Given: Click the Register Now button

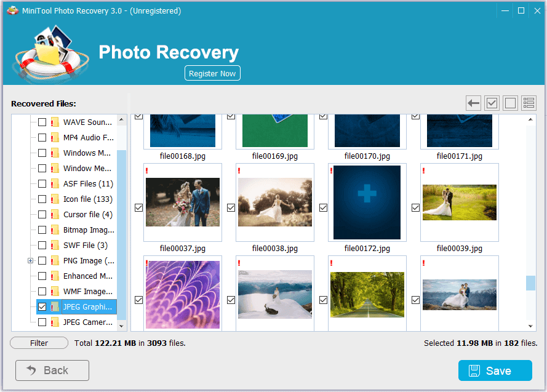Looking at the screenshot, I should coord(212,73).
